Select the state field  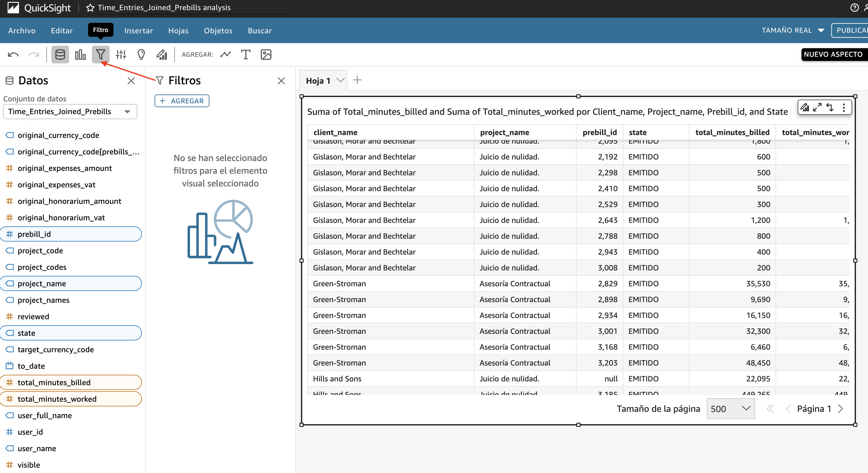coord(71,333)
